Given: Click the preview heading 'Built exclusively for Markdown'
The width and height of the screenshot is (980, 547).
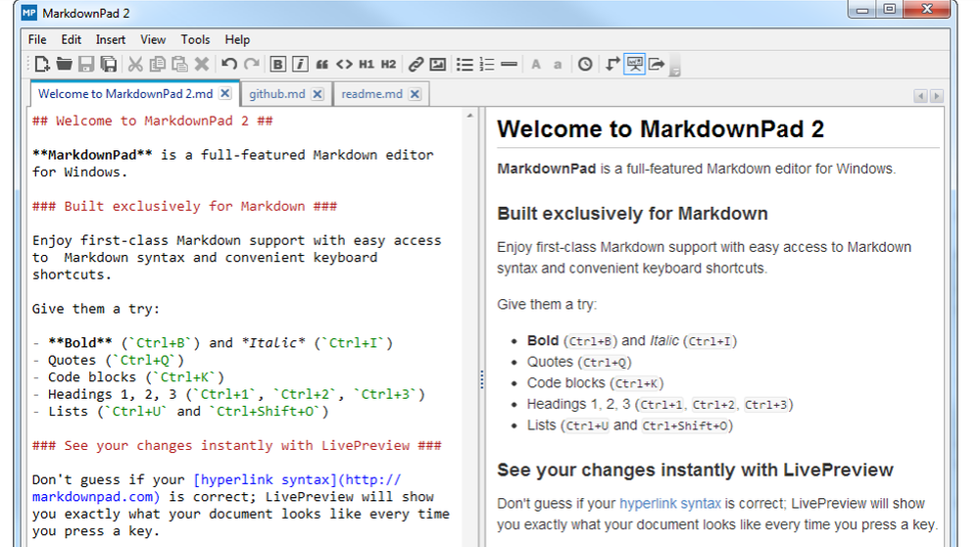Looking at the screenshot, I should tap(632, 213).
